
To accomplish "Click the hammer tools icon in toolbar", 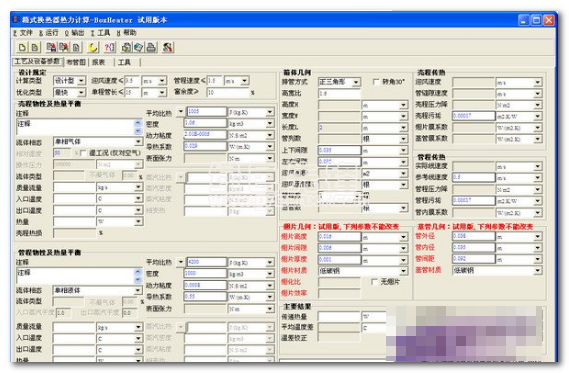I will [x=168, y=47].
